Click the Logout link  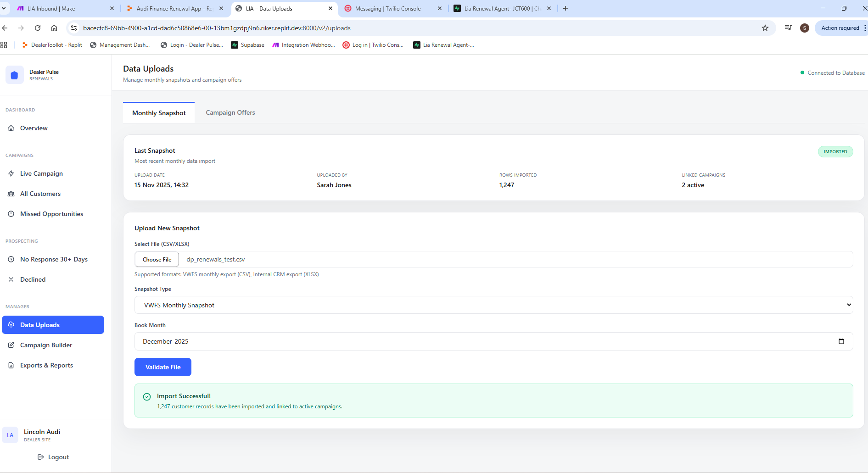click(53, 457)
